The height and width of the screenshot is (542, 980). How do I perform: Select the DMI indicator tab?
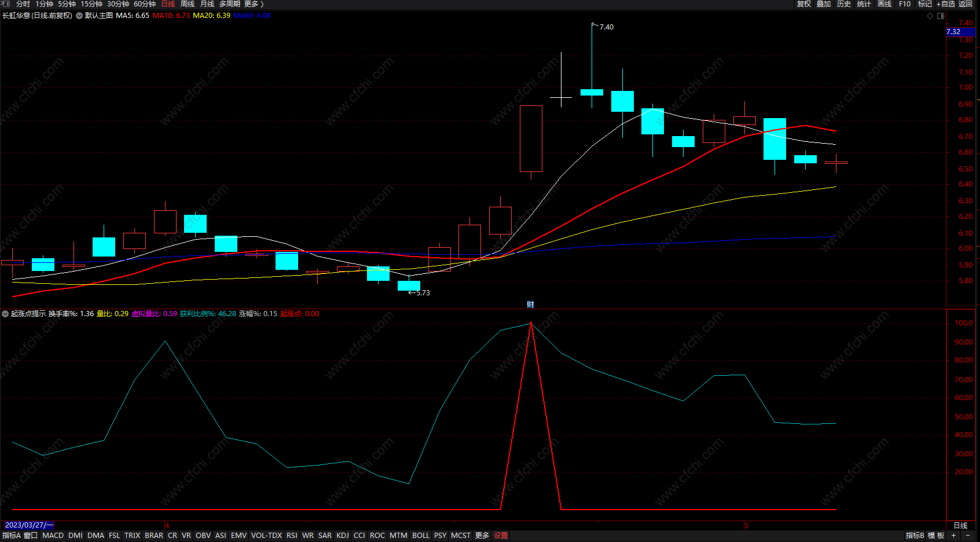[x=75, y=536]
